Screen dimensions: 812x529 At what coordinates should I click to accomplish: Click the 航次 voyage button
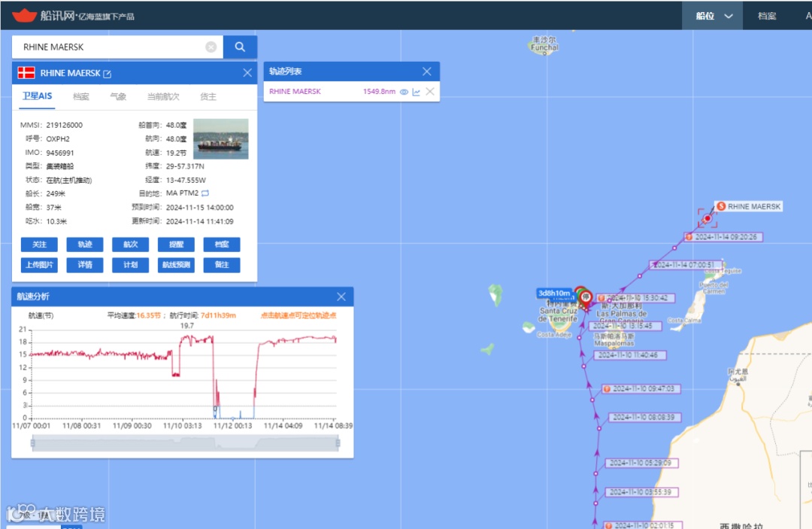131,245
